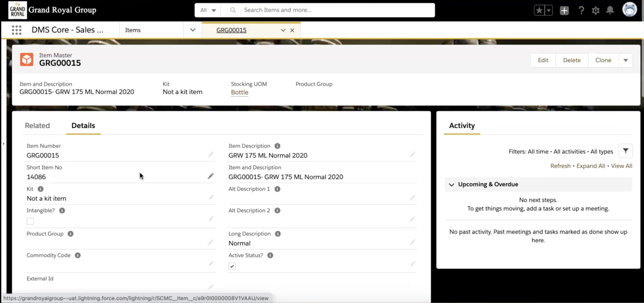Click the Clone button
This screenshot has width=644, height=303.
click(603, 60)
